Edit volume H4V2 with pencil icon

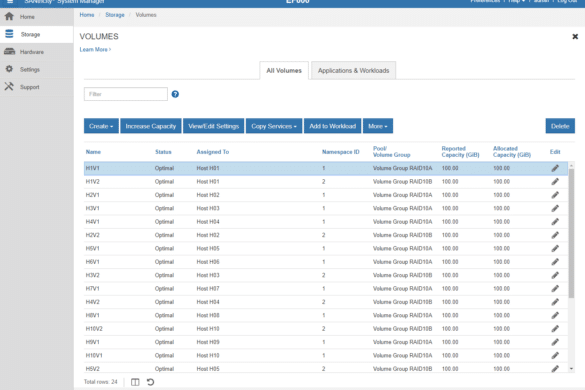(x=555, y=302)
